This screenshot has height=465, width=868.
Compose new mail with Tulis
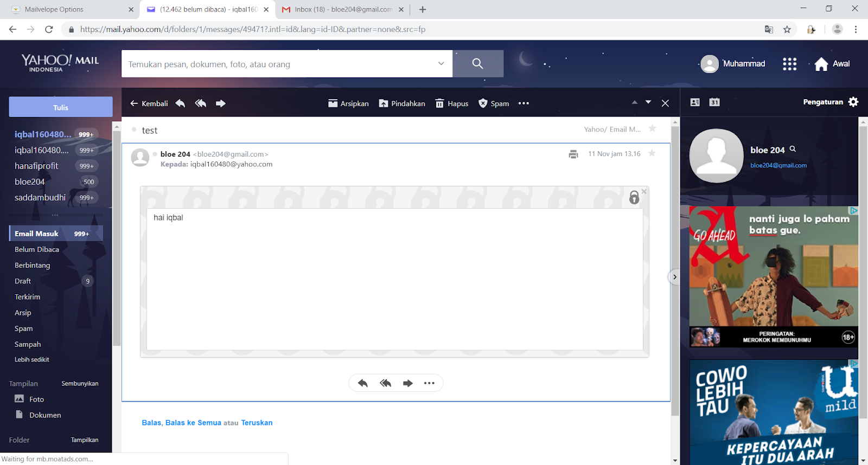(x=61, y=107)
